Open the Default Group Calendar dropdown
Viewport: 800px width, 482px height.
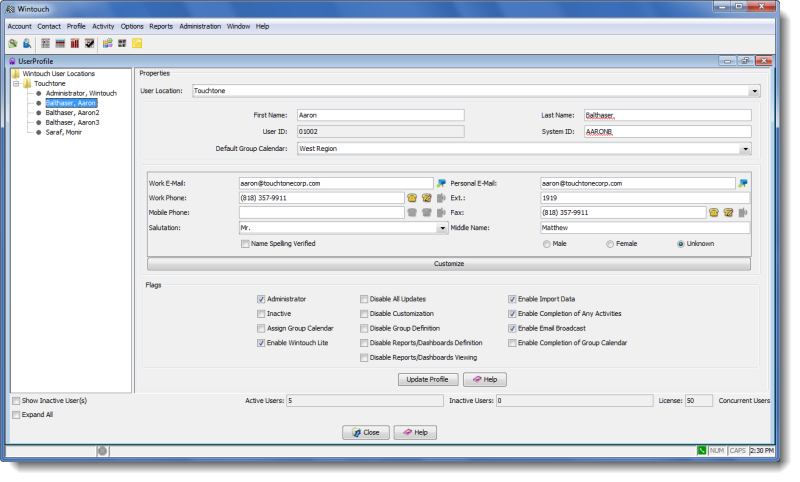pos(746,150)
